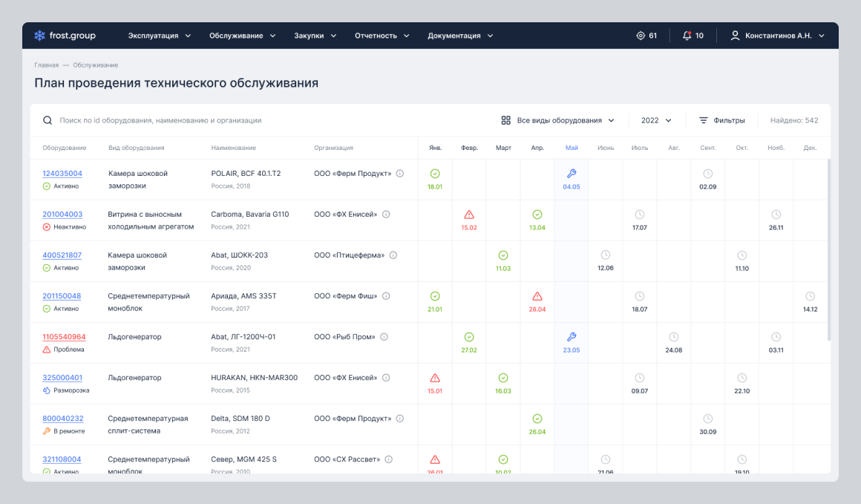Image resolution: width=861 pixels, height=504 pixels.
Task: Click the search magnifier icon
Action: (48, 120)
